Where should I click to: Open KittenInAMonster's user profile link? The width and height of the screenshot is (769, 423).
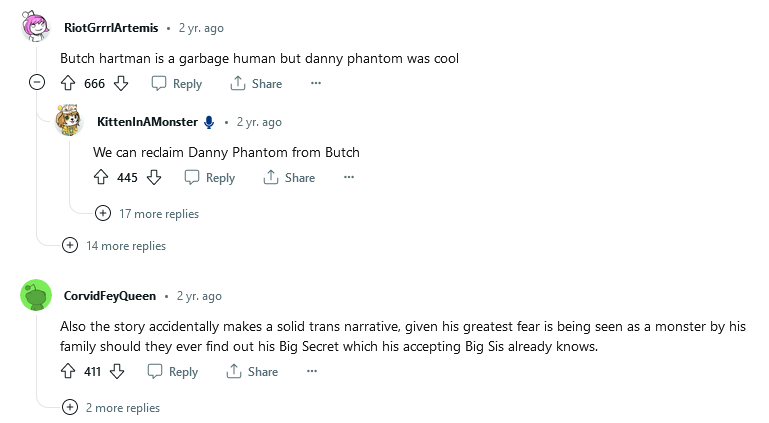(147, 122)
